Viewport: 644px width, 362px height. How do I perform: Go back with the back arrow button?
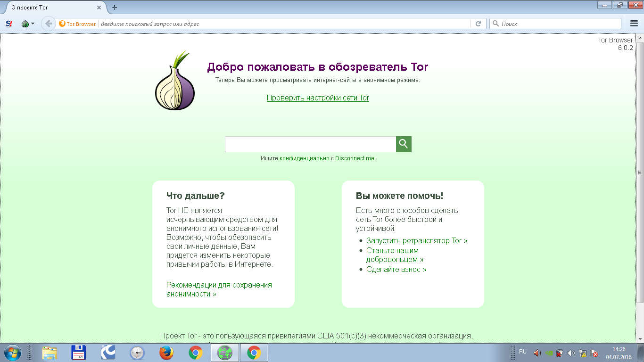pos(48,24)
